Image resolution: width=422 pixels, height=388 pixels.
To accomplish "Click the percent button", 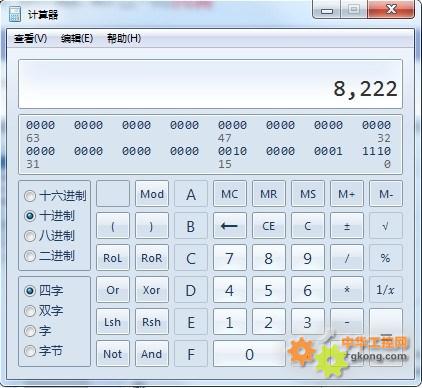I will [x=386, y=258].
